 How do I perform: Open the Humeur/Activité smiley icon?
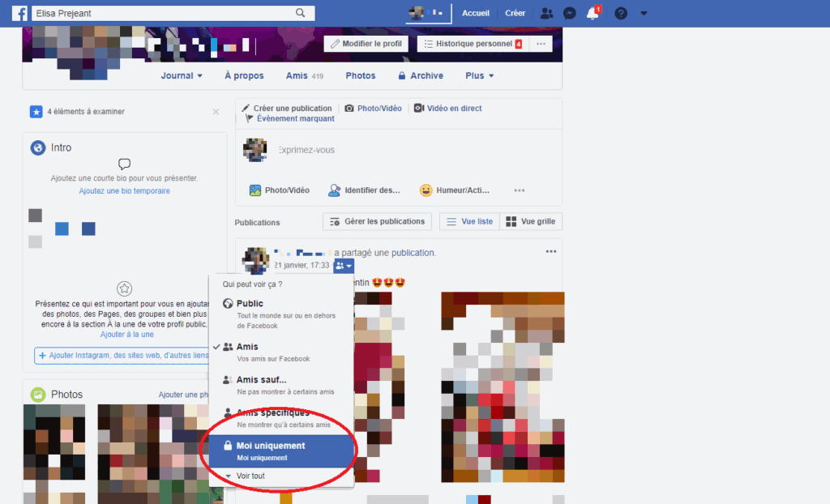tap(426, 190)
